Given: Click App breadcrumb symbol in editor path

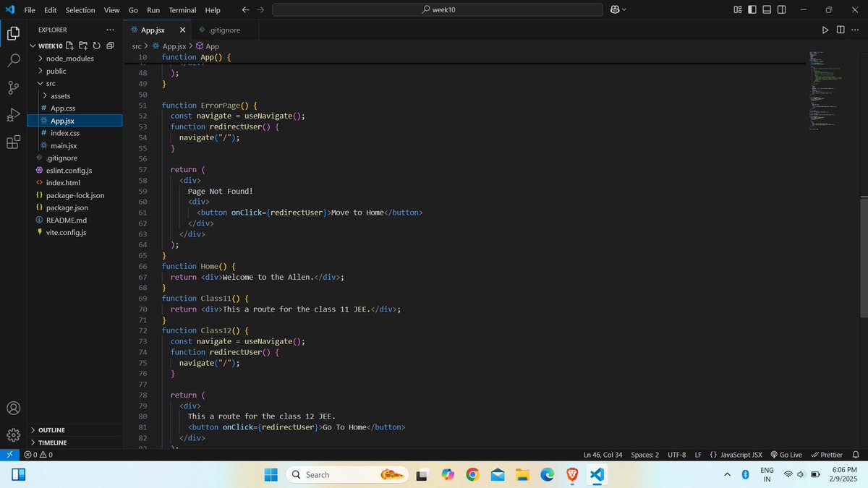Looking at the screenshot, I should coord(208,46).
